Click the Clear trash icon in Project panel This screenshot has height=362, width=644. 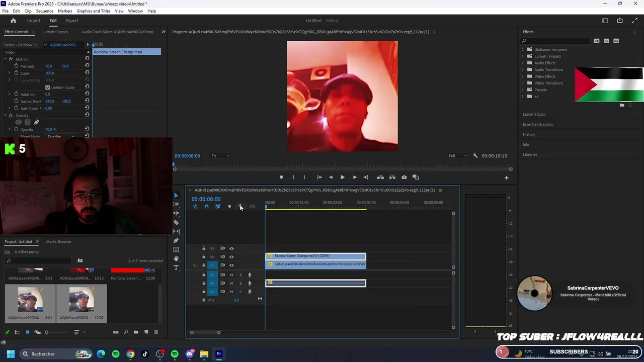click(156, 332)
